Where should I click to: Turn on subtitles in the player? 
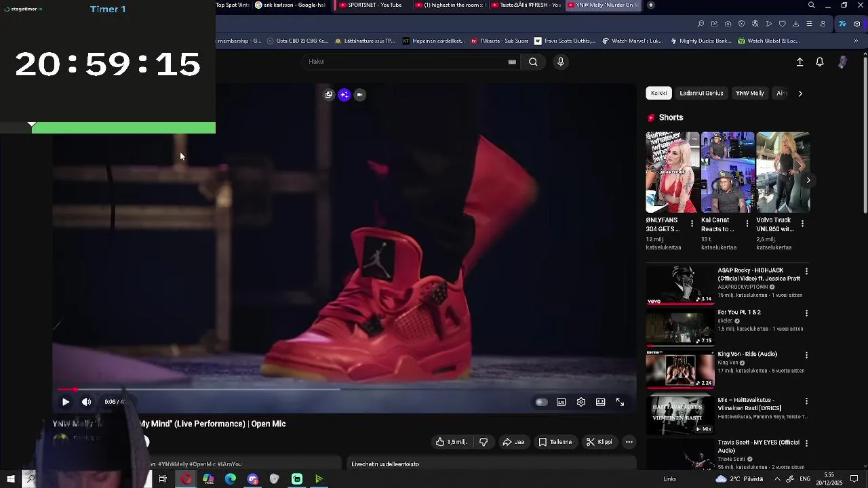point(561,402)
